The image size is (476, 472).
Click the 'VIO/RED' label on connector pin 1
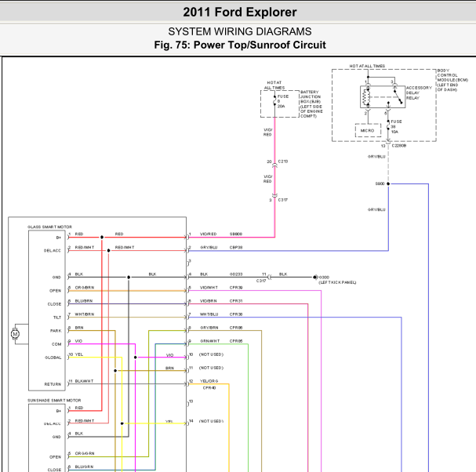pos(209,234)
